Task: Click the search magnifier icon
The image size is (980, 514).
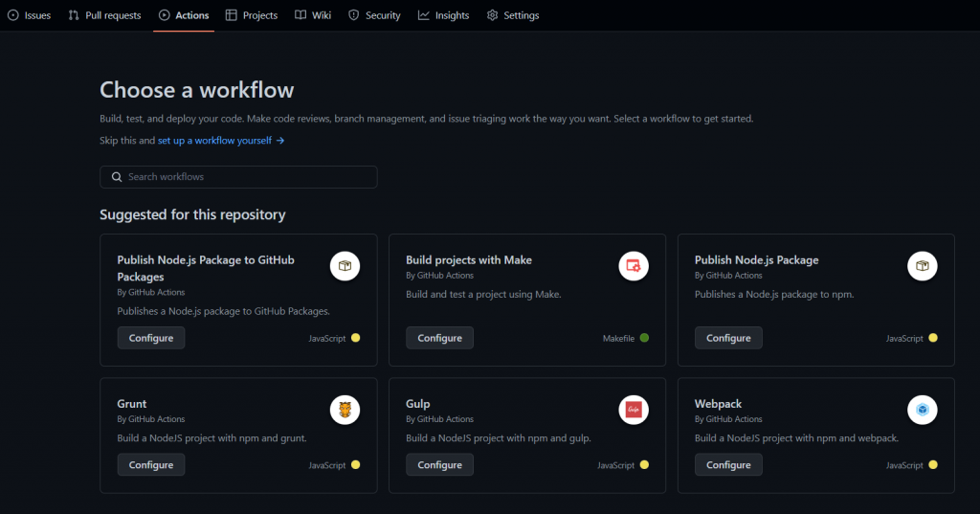Action: (117, 177)
